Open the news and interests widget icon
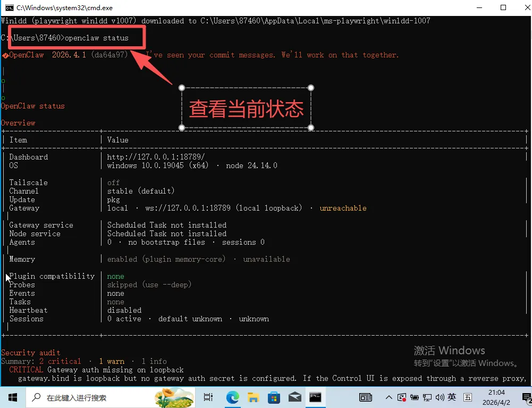Image resolution: width=532 pixels, height=408 pixels. click(366, 397)
